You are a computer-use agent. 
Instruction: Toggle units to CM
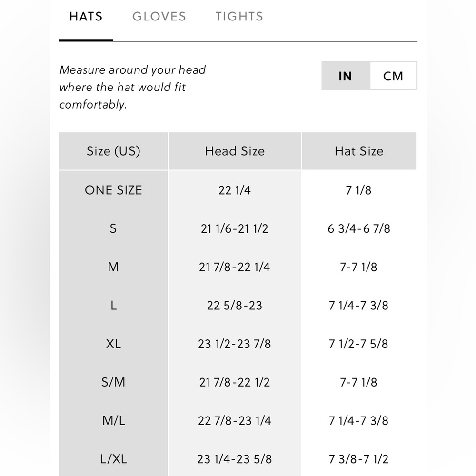[394, 76]
